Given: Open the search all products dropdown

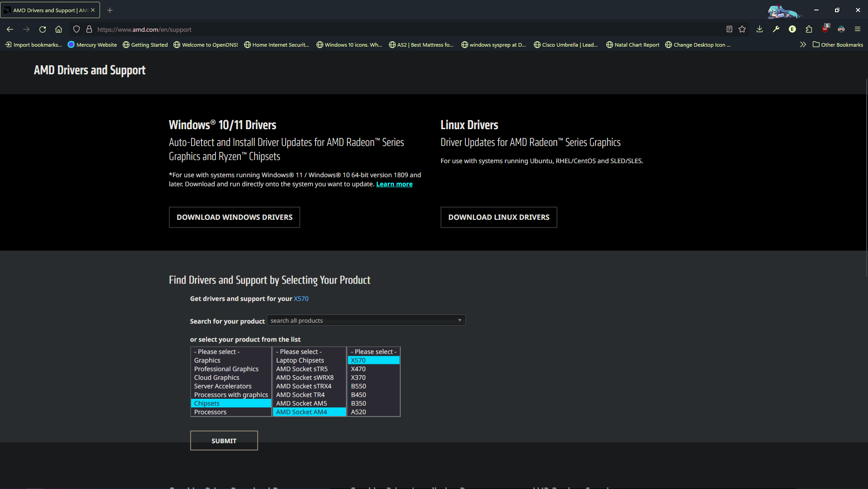Looking at the screenshot, I should pos(366,320).
